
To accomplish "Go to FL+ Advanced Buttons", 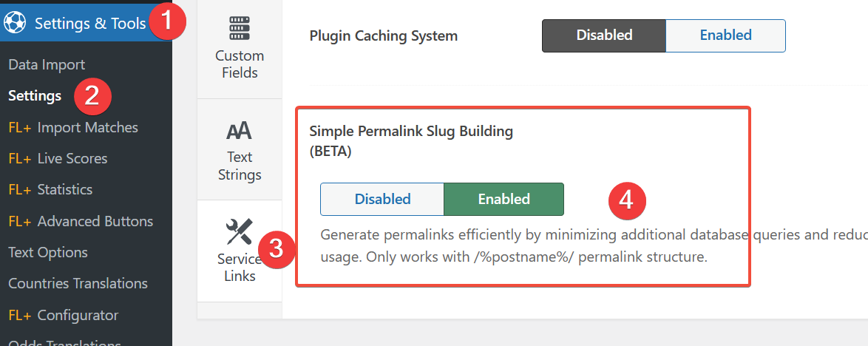I will click(x=81, y=221).
